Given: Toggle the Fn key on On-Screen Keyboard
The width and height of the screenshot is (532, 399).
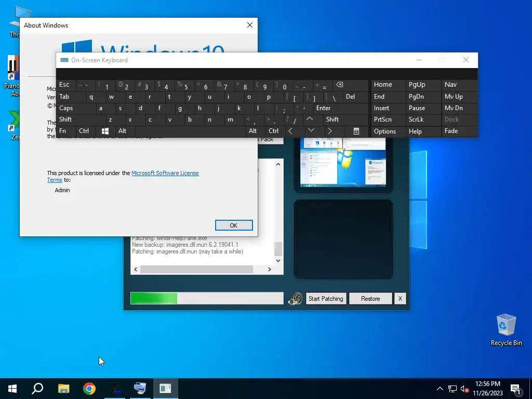Looking at the screenshot, I should (x=66, y=131).
